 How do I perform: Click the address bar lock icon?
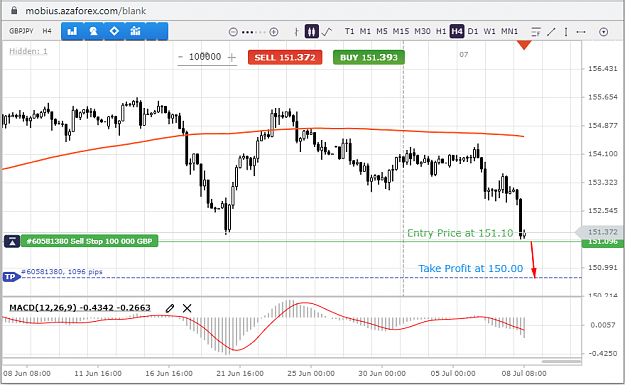(x=14, y=10)
